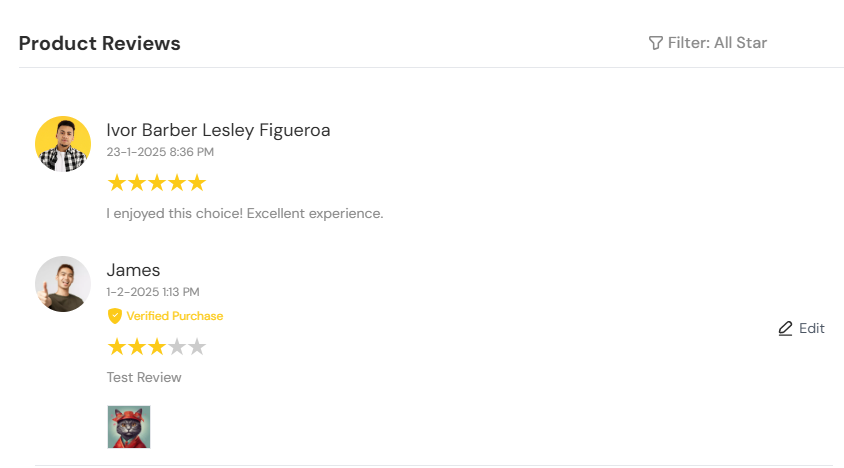Click the fifth gray star in James's rating
Viewport: 844px width, 468px height.
click(x=197, y=347)
